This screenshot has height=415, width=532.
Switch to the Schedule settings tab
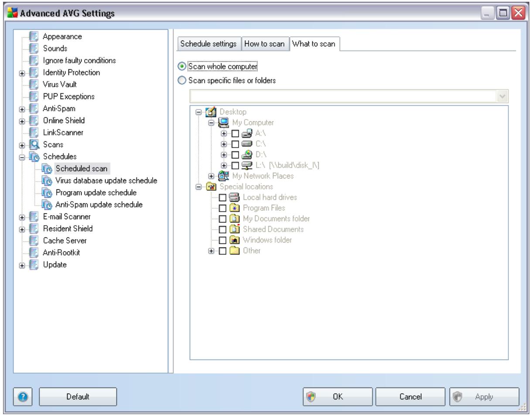(208, 44)
